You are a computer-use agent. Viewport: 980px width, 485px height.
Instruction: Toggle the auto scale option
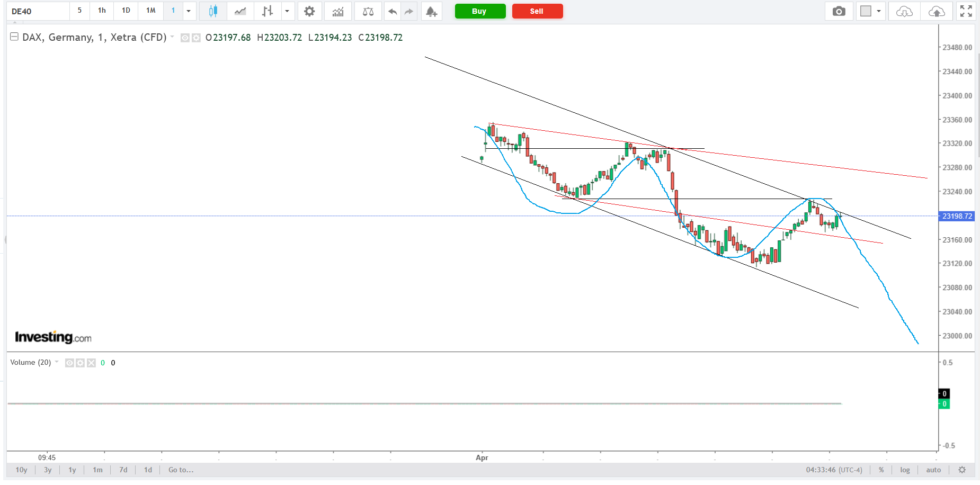point(933,470)
